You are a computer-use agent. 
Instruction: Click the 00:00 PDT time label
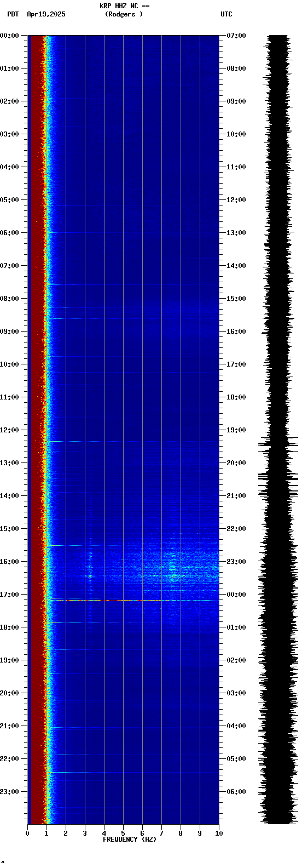click(x=9, y=36)
